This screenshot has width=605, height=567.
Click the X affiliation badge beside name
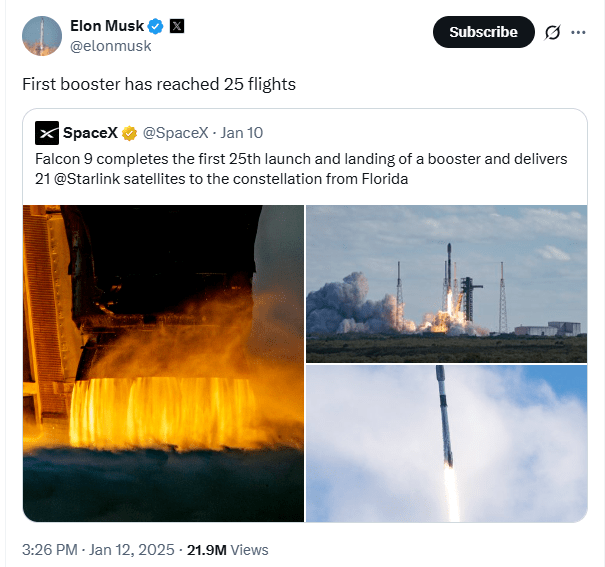pyautogui.click(x=177, y=26)
